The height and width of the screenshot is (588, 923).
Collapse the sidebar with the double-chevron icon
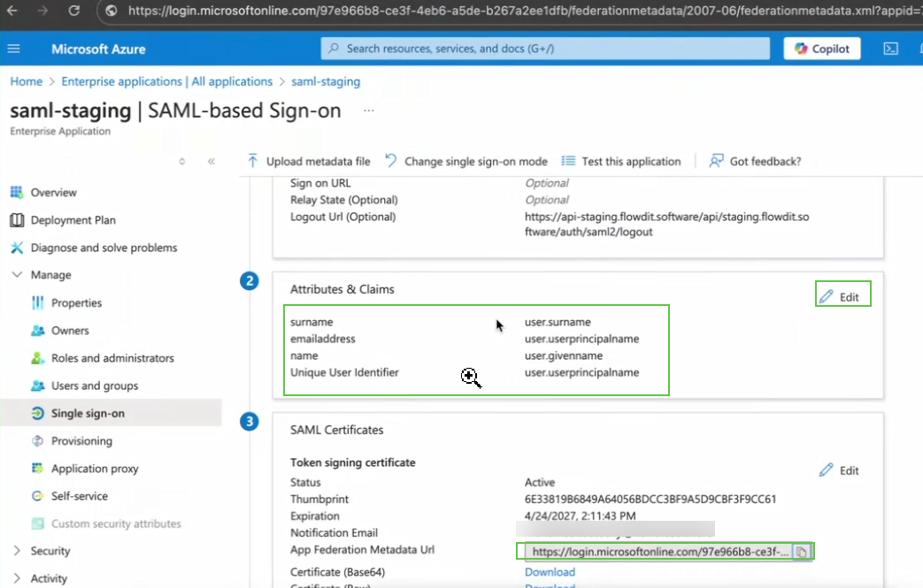[x=212, y=162]
